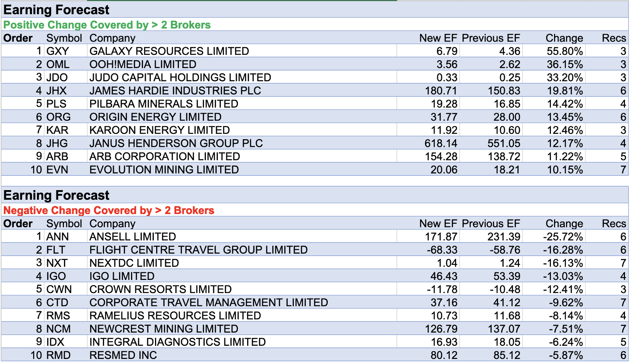Click the -25.72% change value
The width and height of the screenshot is (630, 364).
point(563,237)
